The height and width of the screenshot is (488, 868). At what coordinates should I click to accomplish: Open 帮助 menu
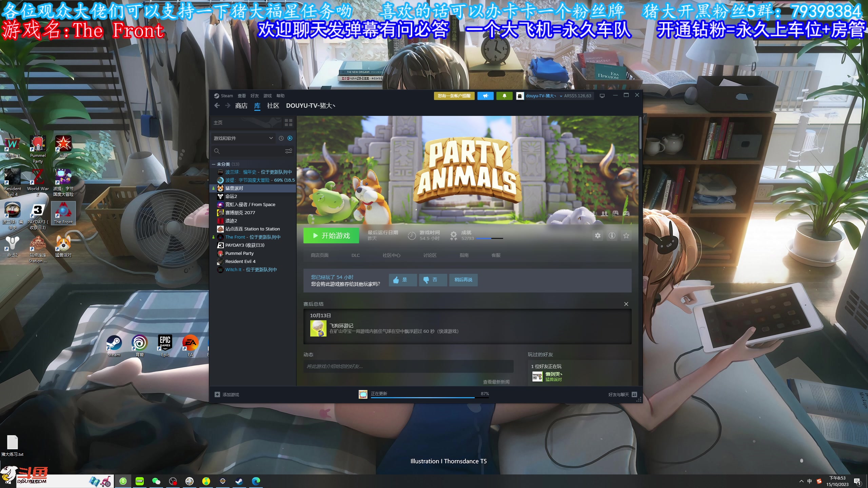pos(280,96)
